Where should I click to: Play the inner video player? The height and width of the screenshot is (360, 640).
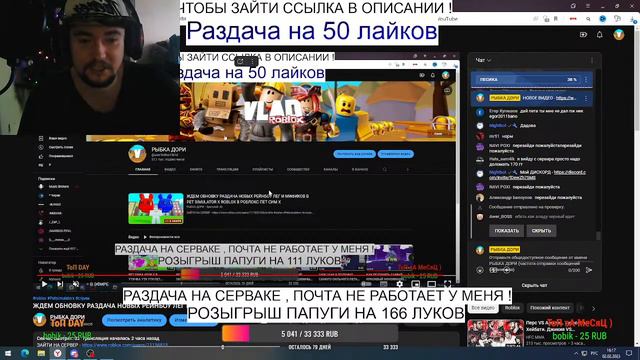(44, 284)
